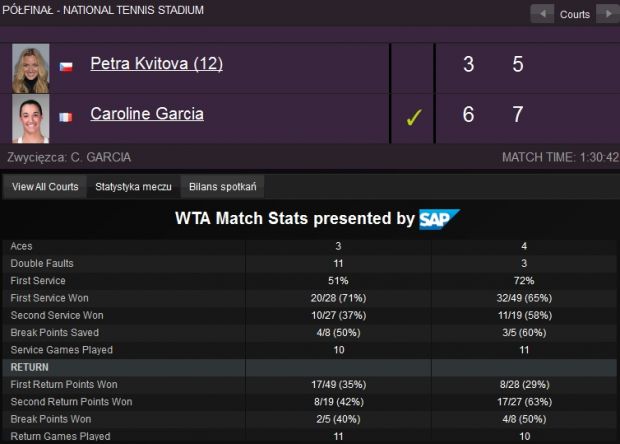Click the SAP logo
Image resolution: width=620 pixels, height=444 pixels.
439,219
